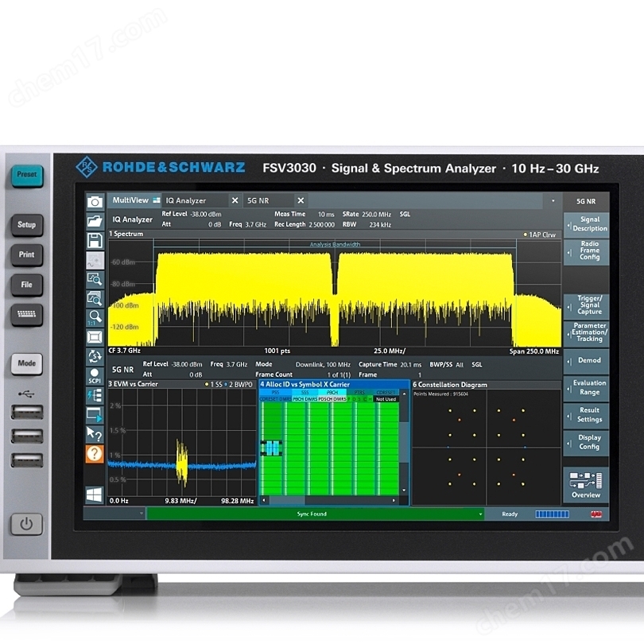Open the Result Settings softkey
Screen dimensions: 644x644
point(586,415)
